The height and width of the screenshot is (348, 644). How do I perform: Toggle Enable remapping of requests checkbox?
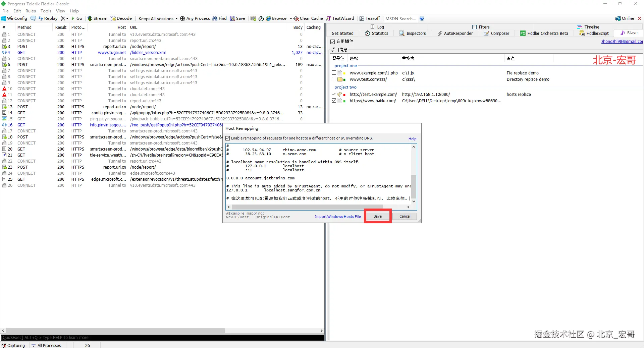pyautogui.click(x=228, y=138)
